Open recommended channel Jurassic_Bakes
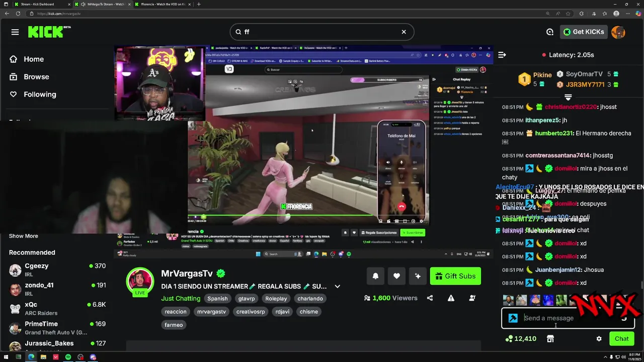The height and width of the screenshot is (362, 644). (x=57, y=345)
